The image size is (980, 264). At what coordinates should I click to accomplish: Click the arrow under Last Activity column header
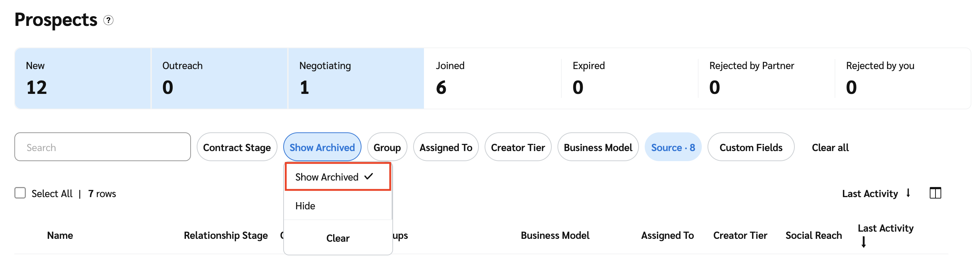point(864,242)
